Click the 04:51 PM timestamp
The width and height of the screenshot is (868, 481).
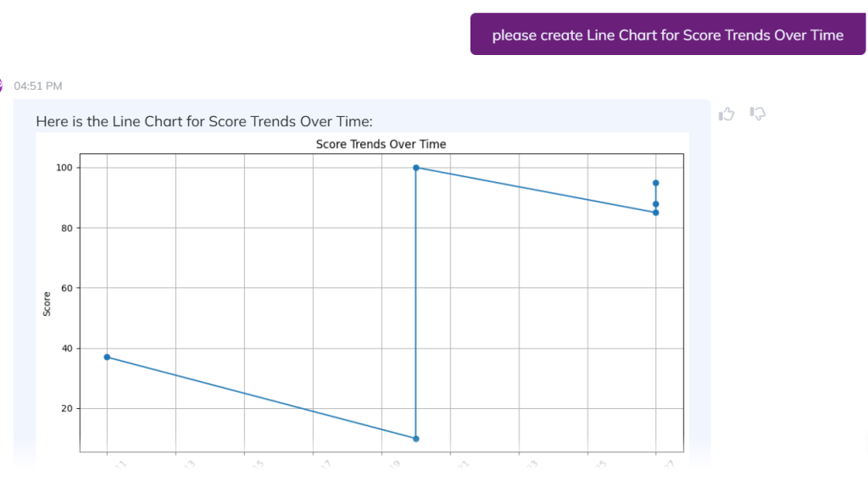(x=38, y=86)
